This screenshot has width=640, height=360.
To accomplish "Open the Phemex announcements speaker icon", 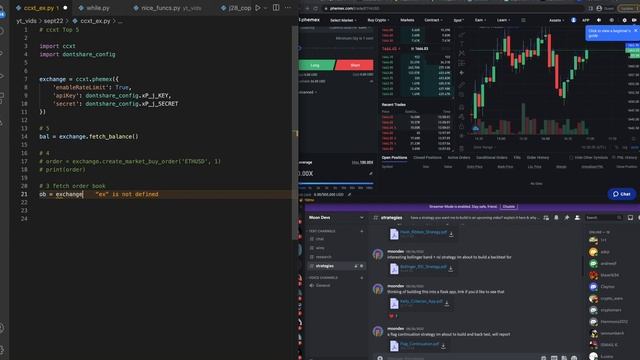I will tap(599, 20).
